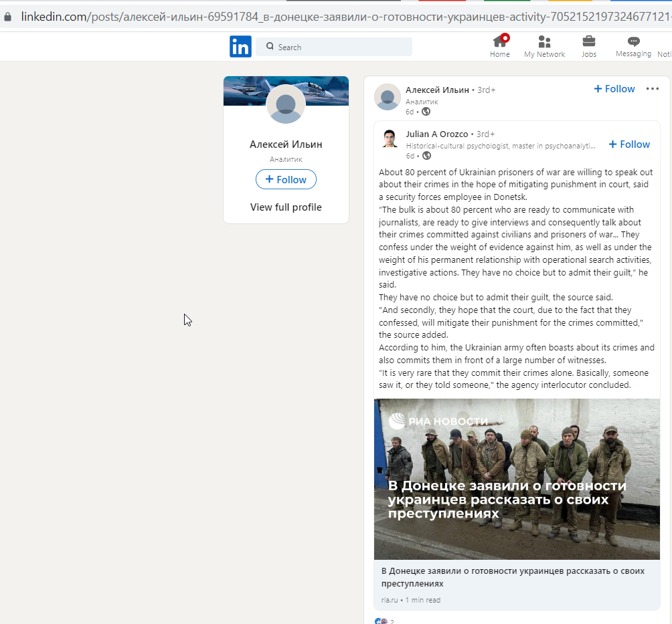
Task: Open Julian A Orozco's profile name
Action: click(436, 134)
